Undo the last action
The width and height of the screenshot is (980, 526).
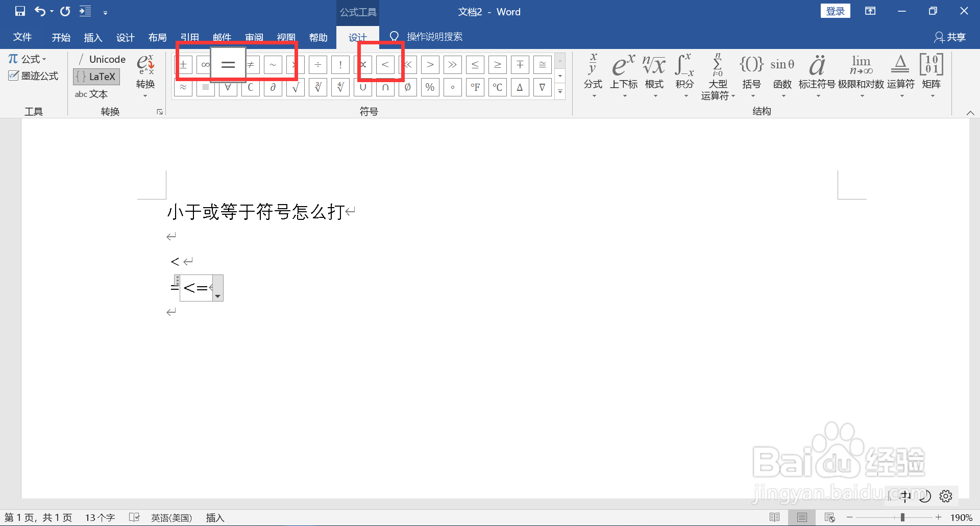coord(40,11)
